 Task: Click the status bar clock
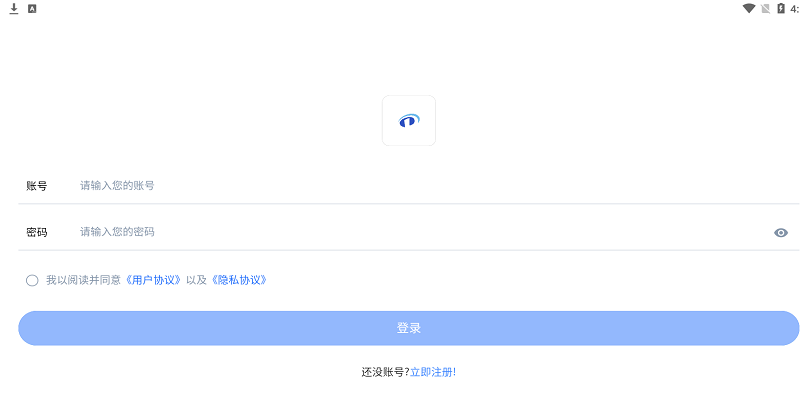click(794, 8)
